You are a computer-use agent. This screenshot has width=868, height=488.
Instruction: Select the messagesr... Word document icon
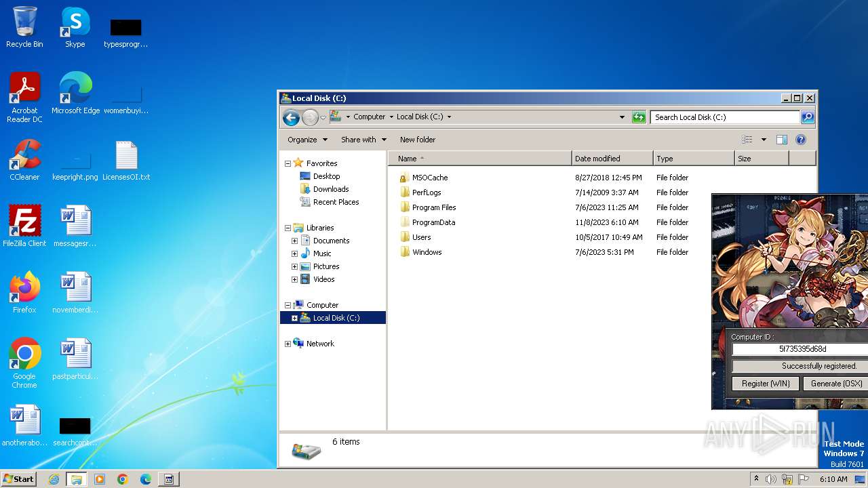coord(75,226)
